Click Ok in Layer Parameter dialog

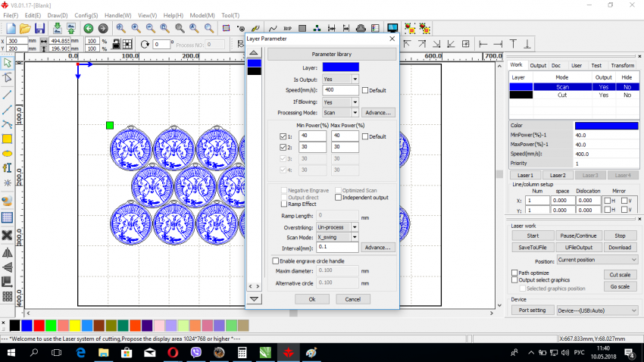pyautogui.click(x=312, y=299)
